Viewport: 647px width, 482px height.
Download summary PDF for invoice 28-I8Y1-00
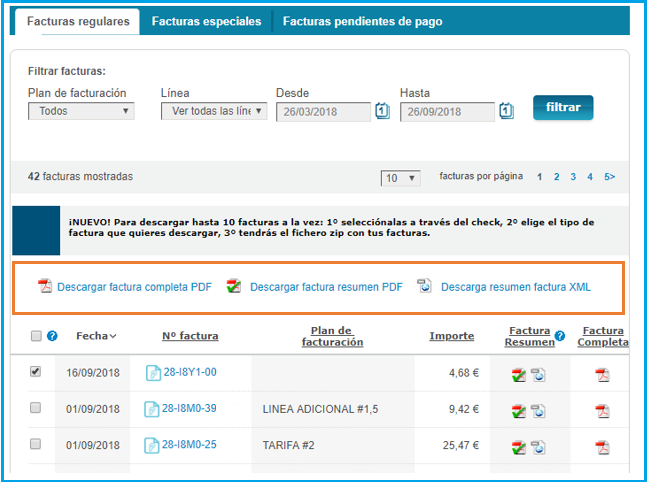click(x=519, y=375)
